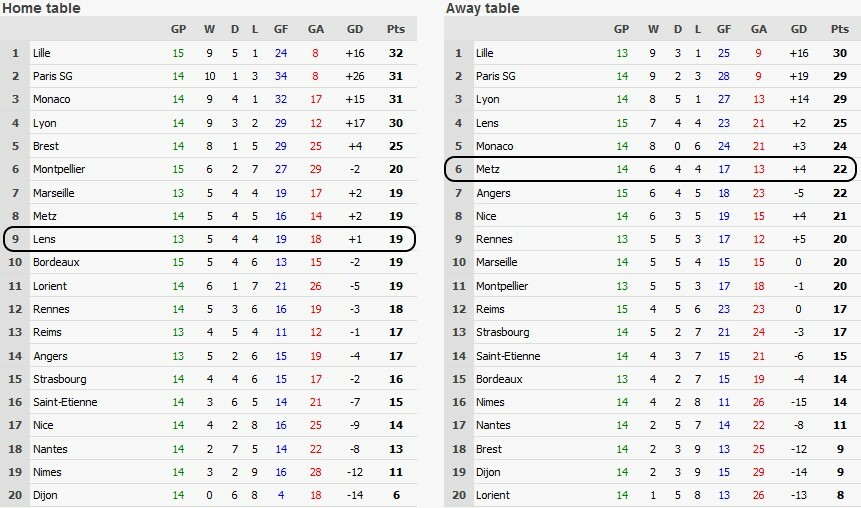Screen dimensions: 861x508
Task: Select Lens in the highlighted Home table row
Action: [x=43, y=239]
